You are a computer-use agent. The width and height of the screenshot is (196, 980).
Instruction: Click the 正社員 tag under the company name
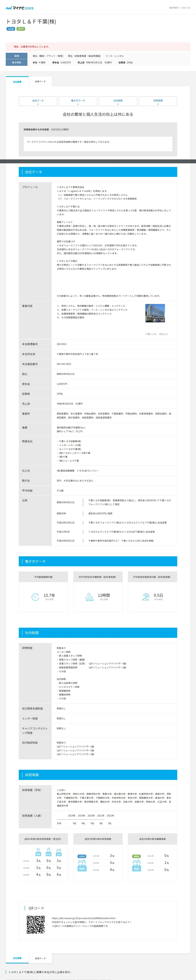click(11, 29)
